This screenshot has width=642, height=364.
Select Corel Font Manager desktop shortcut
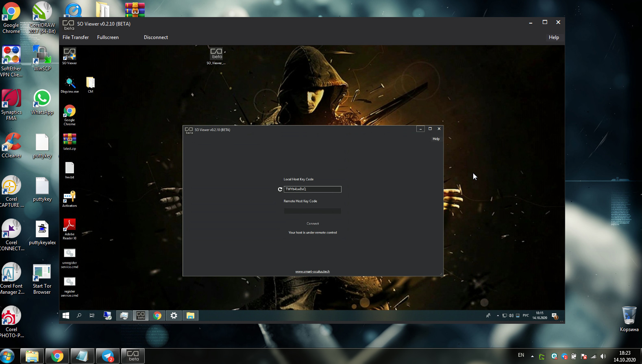(x=11, y=278)
